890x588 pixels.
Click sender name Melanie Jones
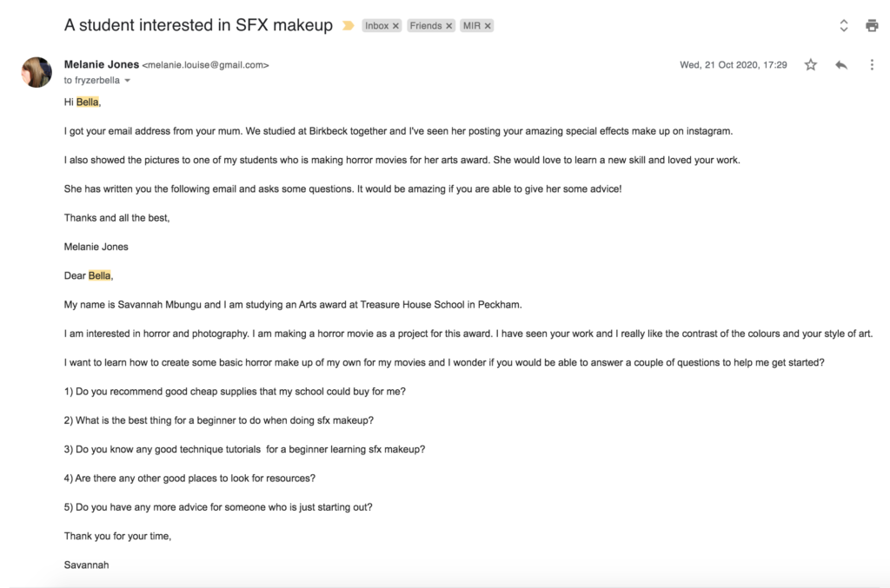click(x=102, y=64)
